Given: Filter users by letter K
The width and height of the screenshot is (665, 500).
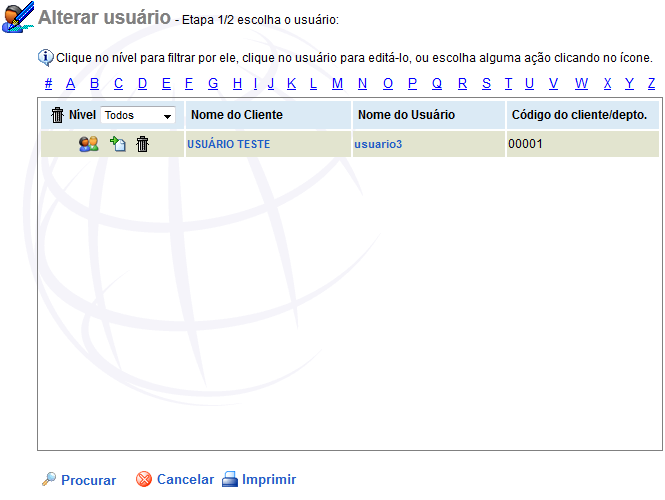Looking at the screenshot, I should (x=291, y=84).
